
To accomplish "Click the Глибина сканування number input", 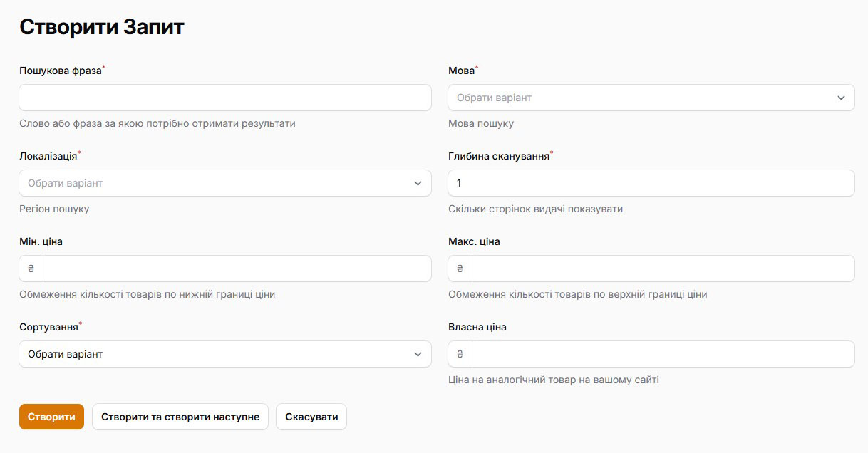I will [x=651, y=183].
